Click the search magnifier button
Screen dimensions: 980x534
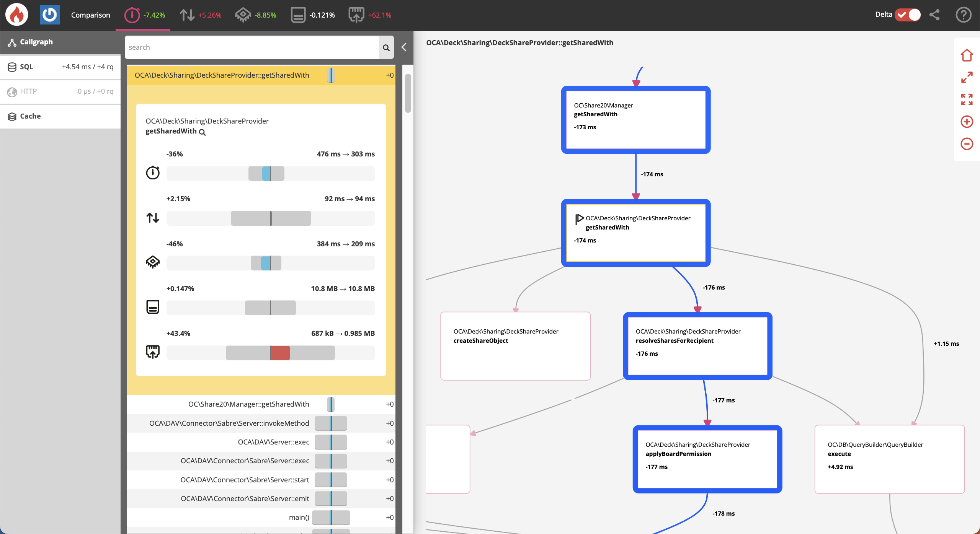point(386,47)
